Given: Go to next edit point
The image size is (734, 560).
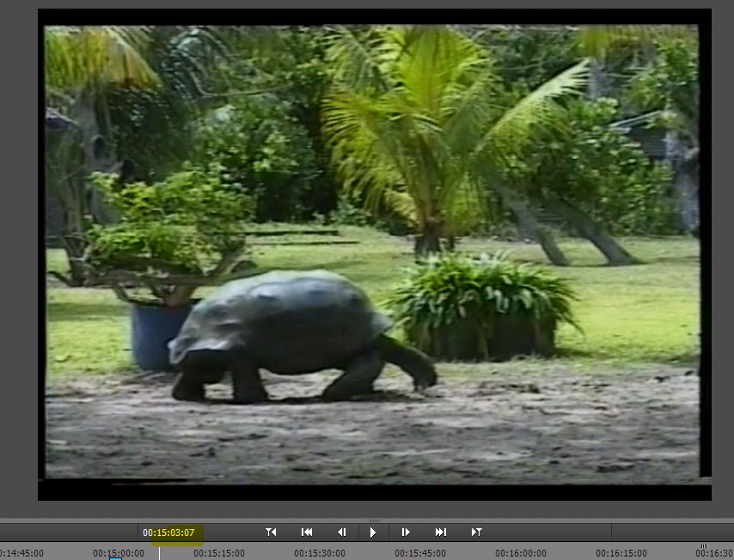Looking at the screenshot, I should (441, 533).
